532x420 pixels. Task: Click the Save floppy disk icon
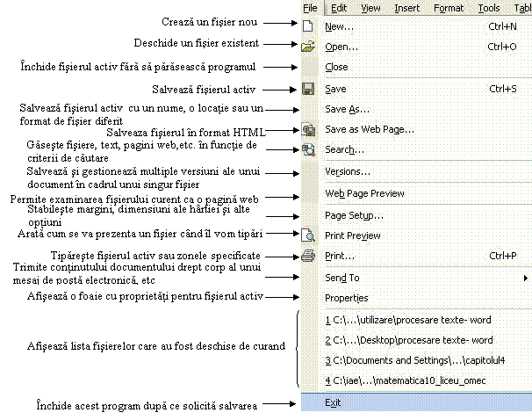[x=308, y=89]
